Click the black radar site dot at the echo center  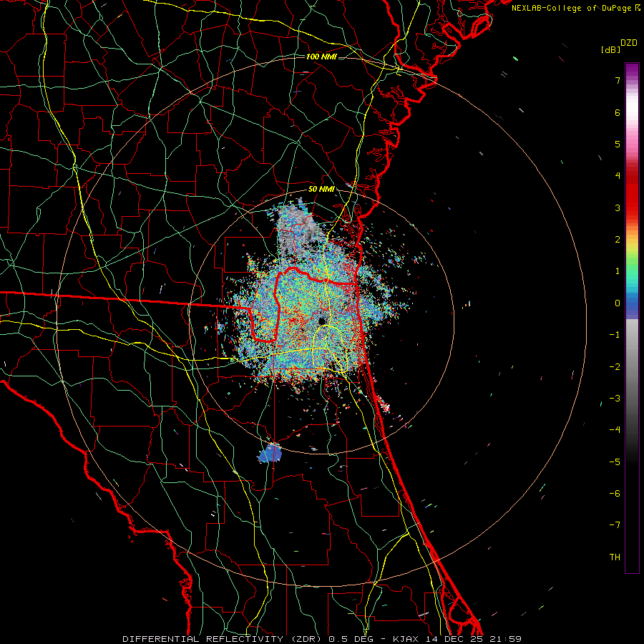[x=321, y=321]
